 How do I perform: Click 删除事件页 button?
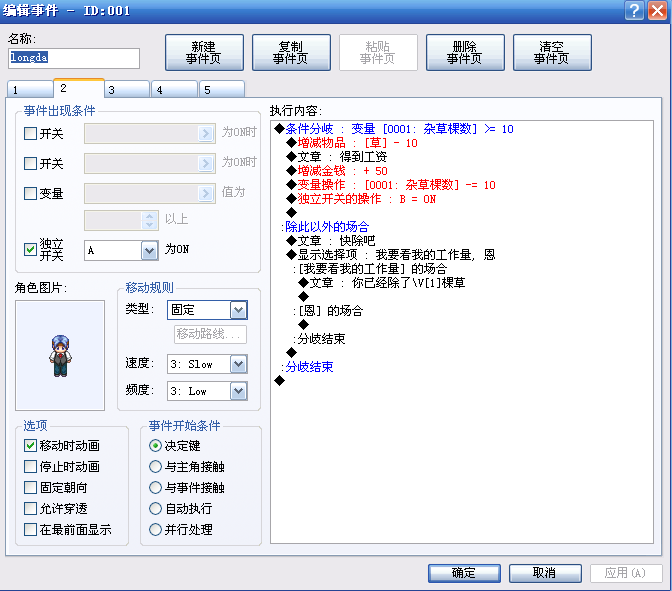[465, 53]
